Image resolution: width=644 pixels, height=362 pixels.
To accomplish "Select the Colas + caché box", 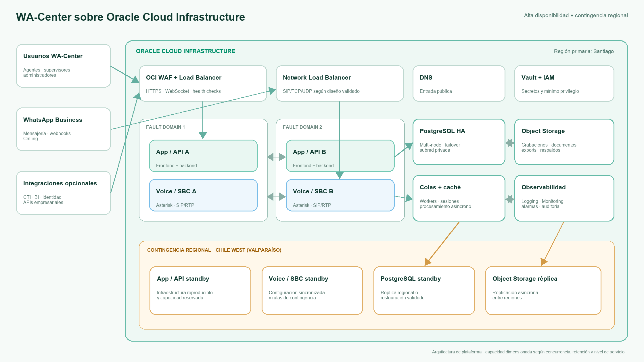I will pyautogui.click(x=459, y=198).
